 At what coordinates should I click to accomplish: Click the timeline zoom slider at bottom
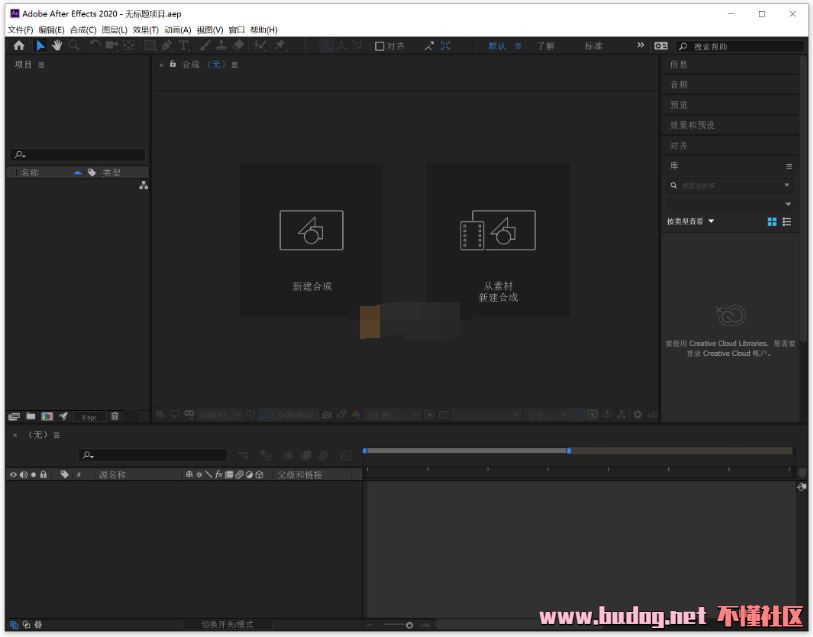tap(409, 625)
